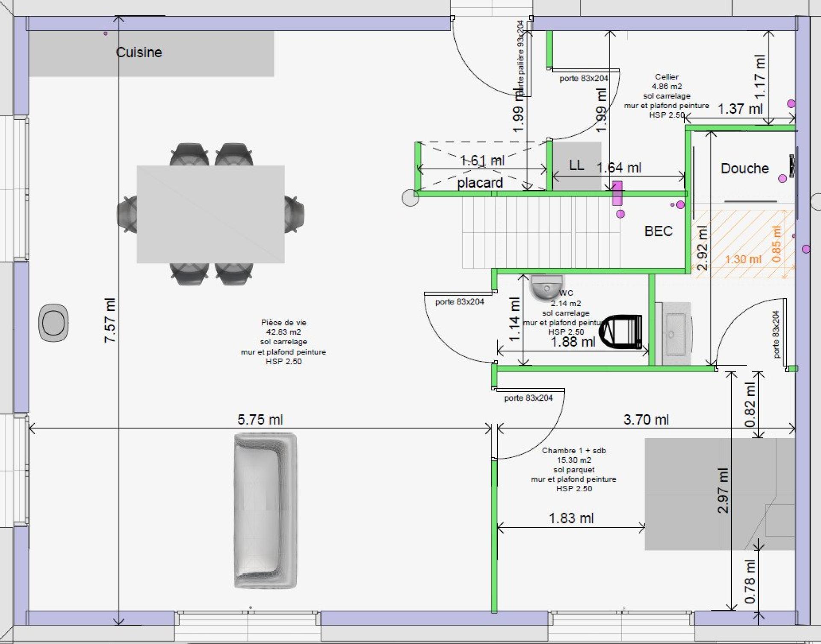
Task: Click the pouf near the left wall
Action: [x=53, y=322]
